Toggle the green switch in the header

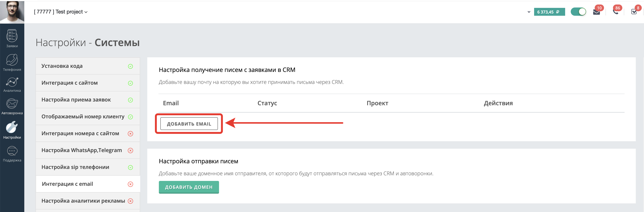578,12
